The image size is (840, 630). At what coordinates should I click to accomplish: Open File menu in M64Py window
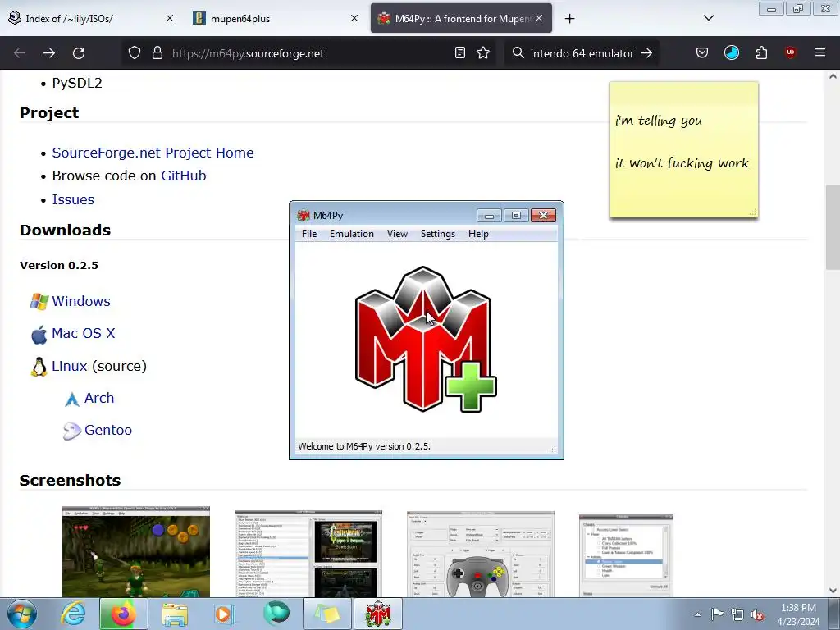pyautogui.click(x=309, y=234)
